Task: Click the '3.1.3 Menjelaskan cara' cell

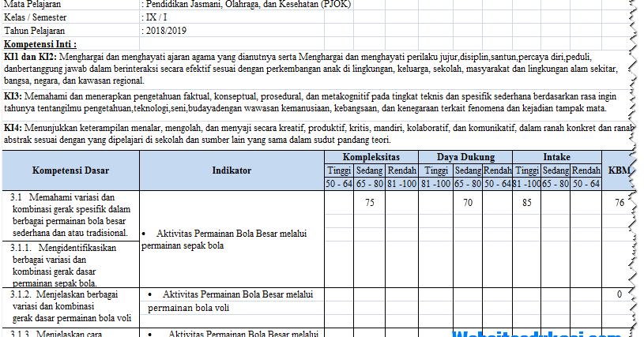Action: (x=70, y=332)
